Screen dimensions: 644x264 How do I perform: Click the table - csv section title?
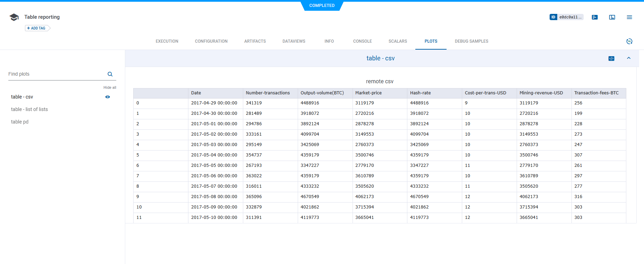(x=380, y=58)
